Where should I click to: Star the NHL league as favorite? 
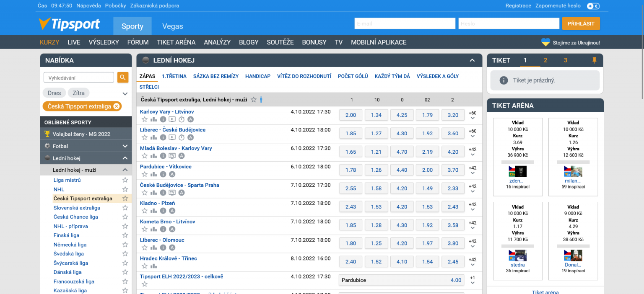click(125, 189)
